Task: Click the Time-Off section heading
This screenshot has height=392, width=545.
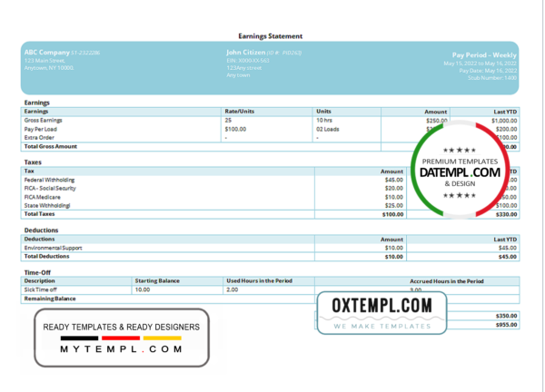Action: tap(37, 272)
